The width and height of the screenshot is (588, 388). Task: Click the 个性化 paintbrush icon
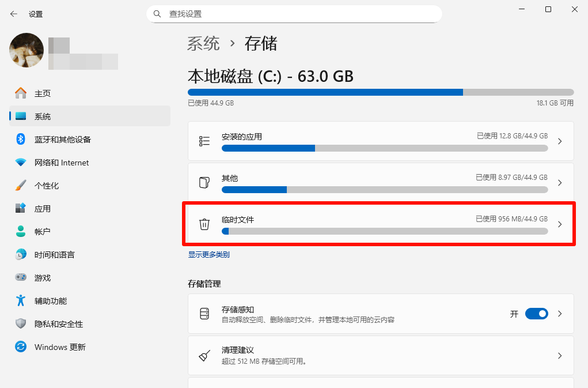21,186
